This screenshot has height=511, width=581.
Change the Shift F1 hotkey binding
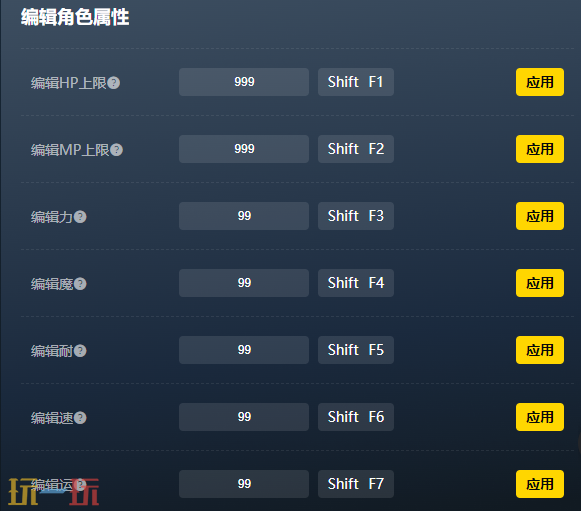click(x=356, y=82)
